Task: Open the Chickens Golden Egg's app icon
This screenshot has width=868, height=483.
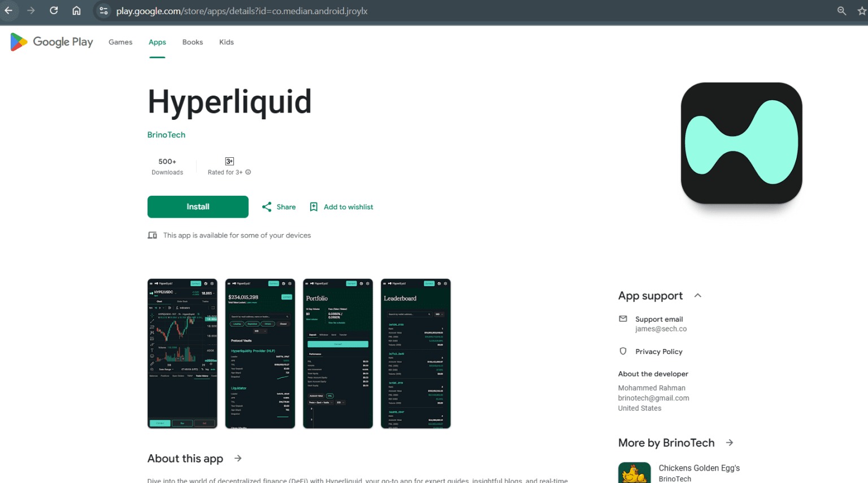Action: [x=634, y=473]
